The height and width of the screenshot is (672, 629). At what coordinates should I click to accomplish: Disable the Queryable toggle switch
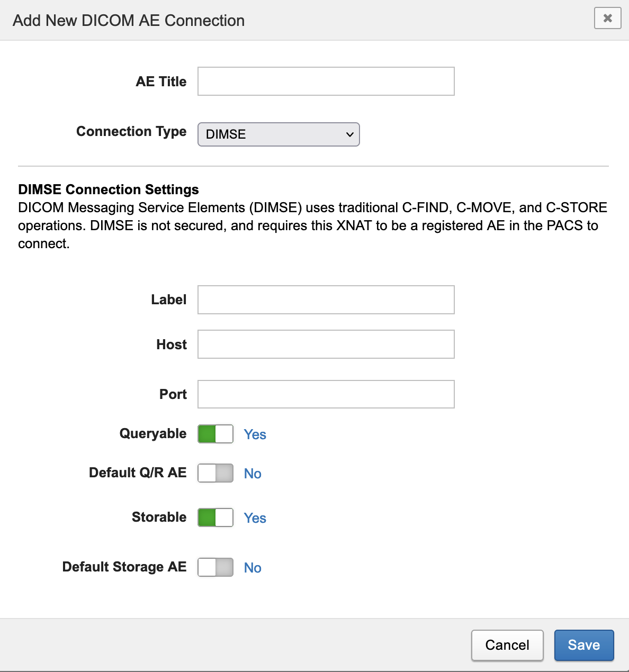coord(215,434)
